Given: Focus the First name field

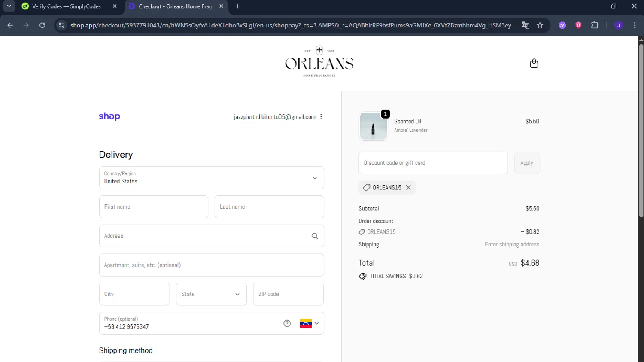Looking at the screenshot, I should click(154, 207).
